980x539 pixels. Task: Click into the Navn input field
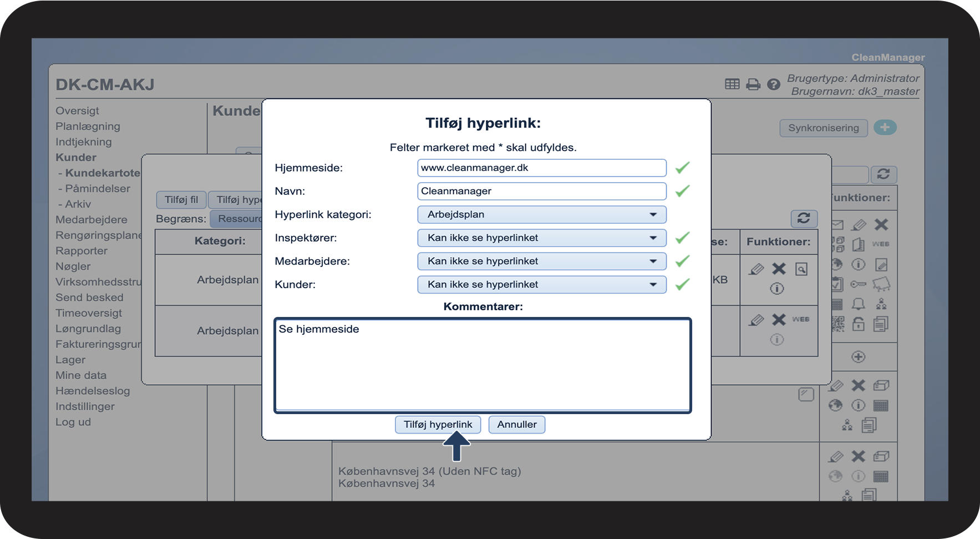542,192
